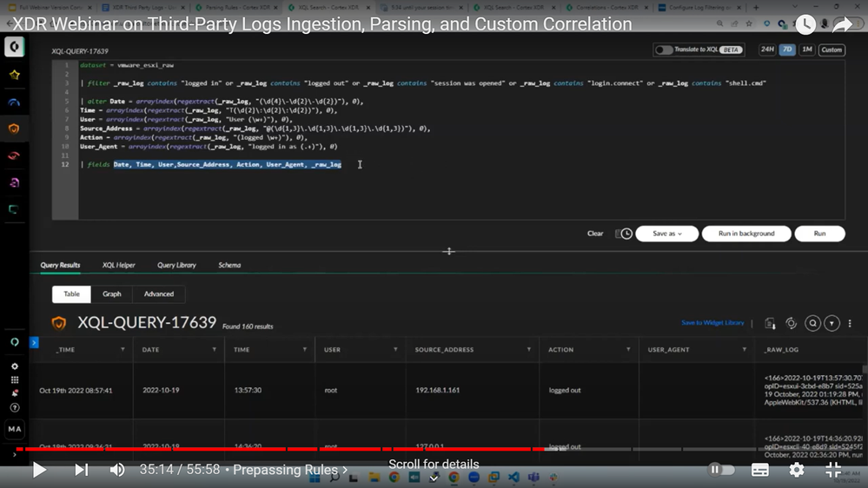Open the orange shield sidebar icon
The image size is (868, 488).
[14, 129]
